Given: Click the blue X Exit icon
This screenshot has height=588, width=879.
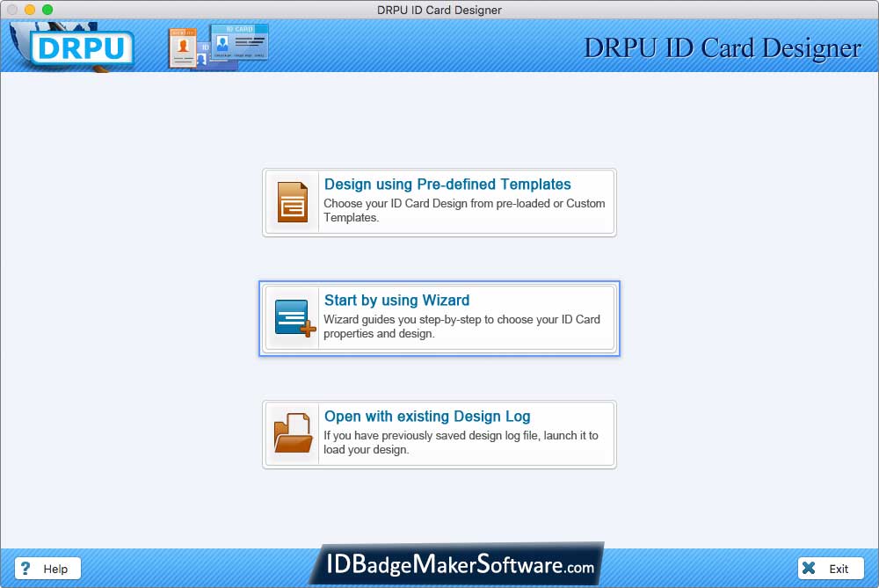Looking at the screenshot, I should click(x=809, y=568).
